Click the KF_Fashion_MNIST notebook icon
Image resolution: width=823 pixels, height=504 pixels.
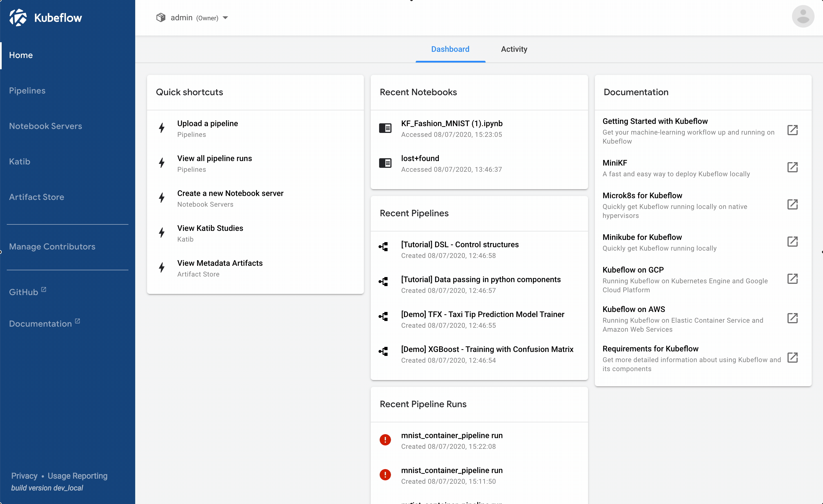click(385, 128)
